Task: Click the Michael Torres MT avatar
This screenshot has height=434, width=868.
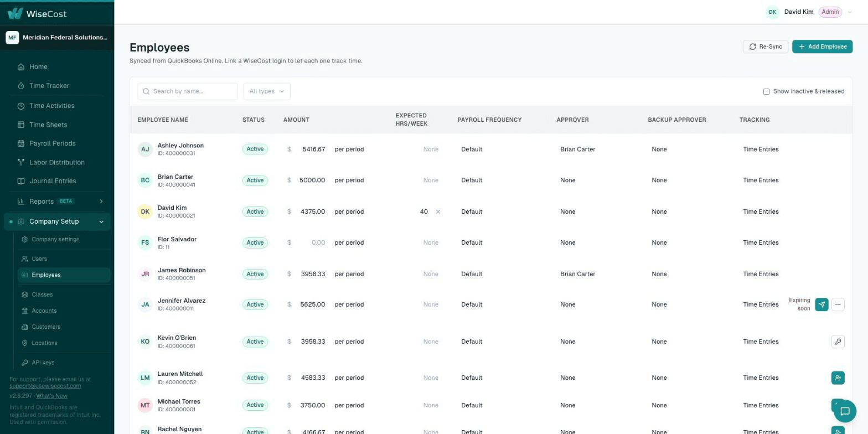Action: pyautogui.click(x=145, y=405)
